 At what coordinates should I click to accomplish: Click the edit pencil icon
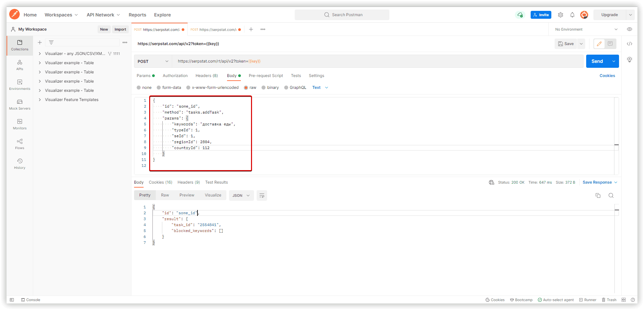point(599,44)
